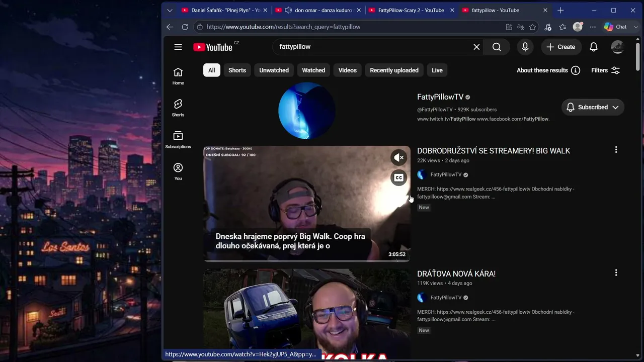Open the DOBRODRUŽSTVÍ SE STREAMERY! BIG WALK title
The height and width of the screenshot is (362, 644).
click(x=494, y=151)
